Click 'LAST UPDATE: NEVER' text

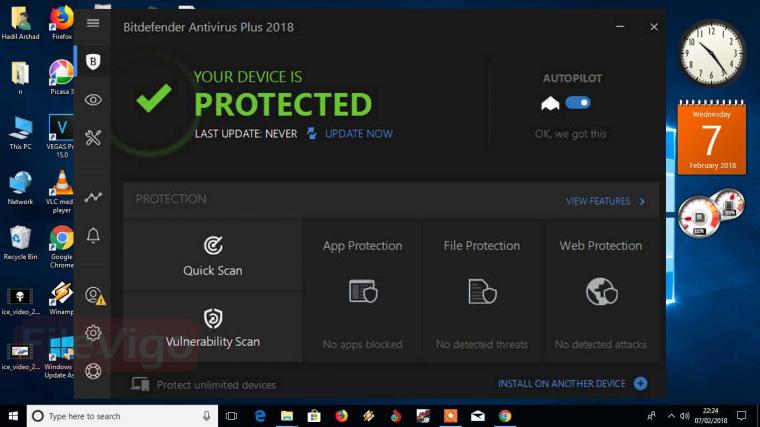[x=246, y=134]
